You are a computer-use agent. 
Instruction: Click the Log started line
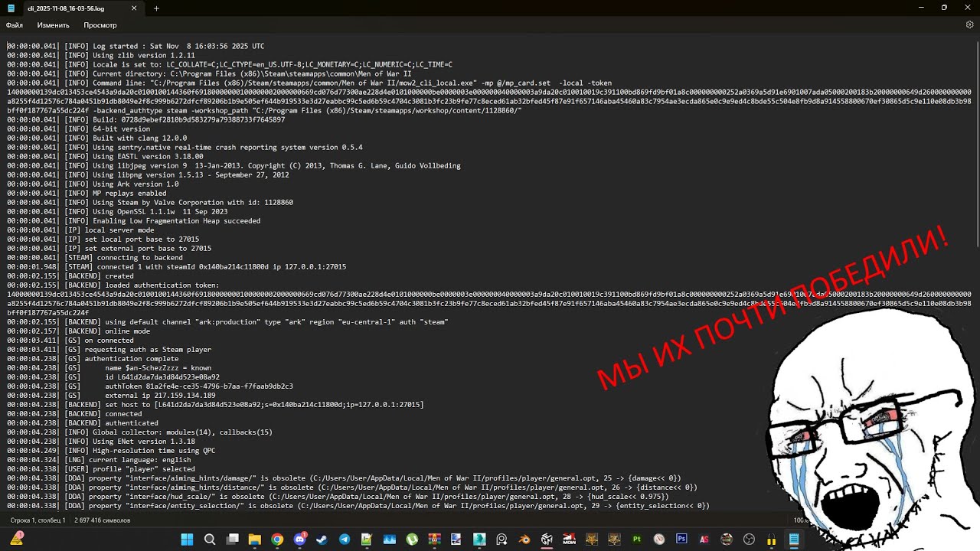tap(136, 46)
